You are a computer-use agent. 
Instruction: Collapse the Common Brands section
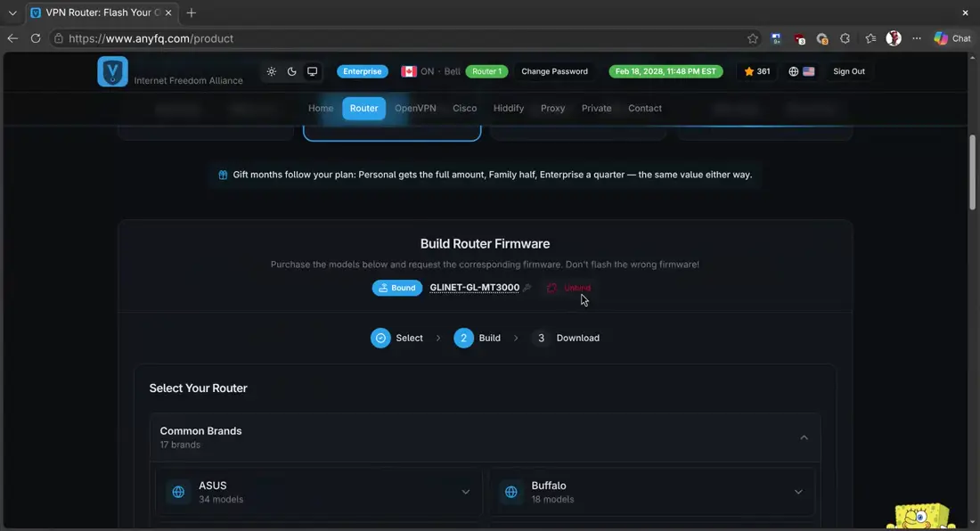click(x=804, y=437)
